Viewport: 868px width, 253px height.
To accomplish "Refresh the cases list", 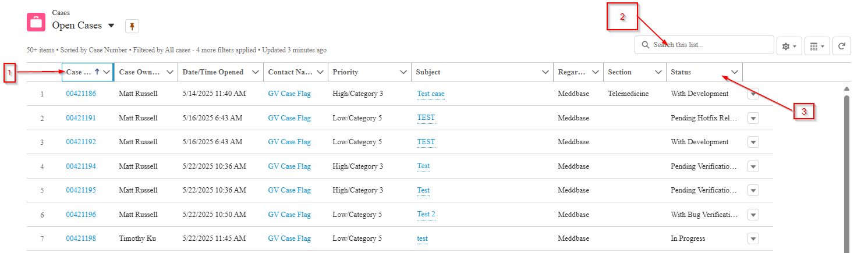I will click(x=841, y=45).
